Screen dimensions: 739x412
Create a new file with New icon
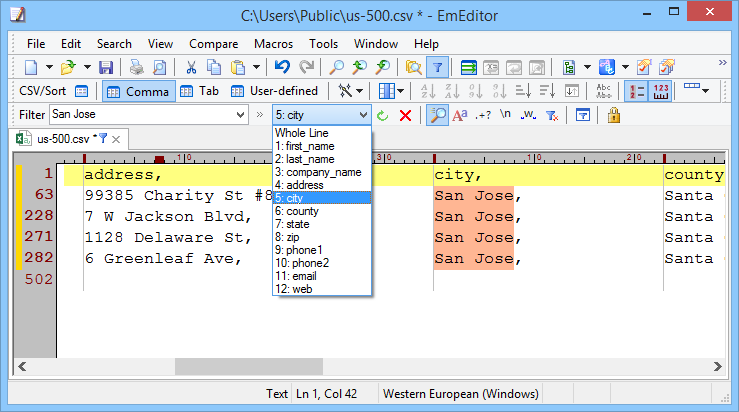point(31,67)
